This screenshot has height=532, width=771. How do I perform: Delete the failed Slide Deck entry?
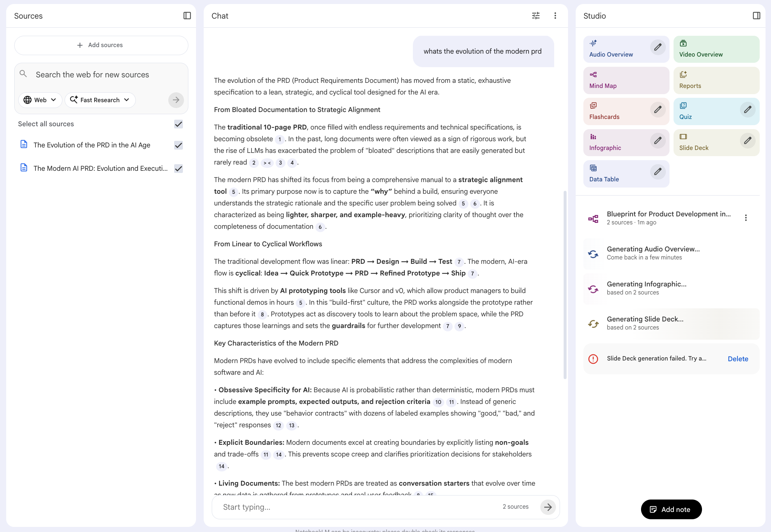[x=737, y=359]
